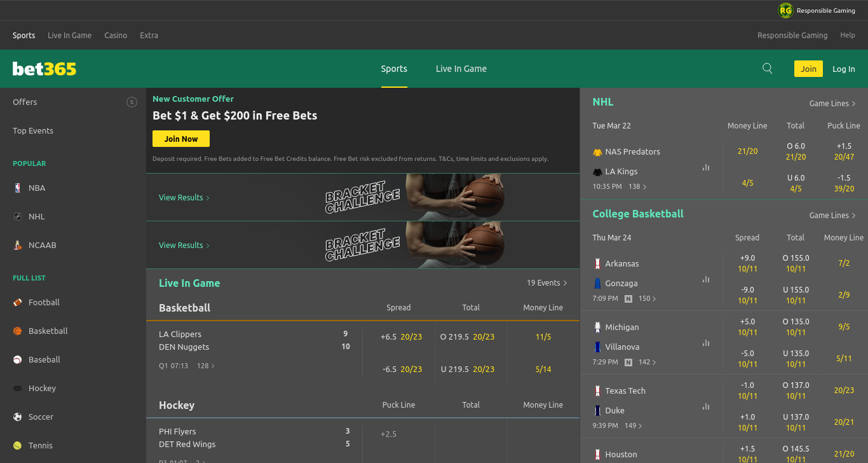This screenshot has height=463, width=868.
Task: Click the yellow Join button
Action: [x=808, y=69]
